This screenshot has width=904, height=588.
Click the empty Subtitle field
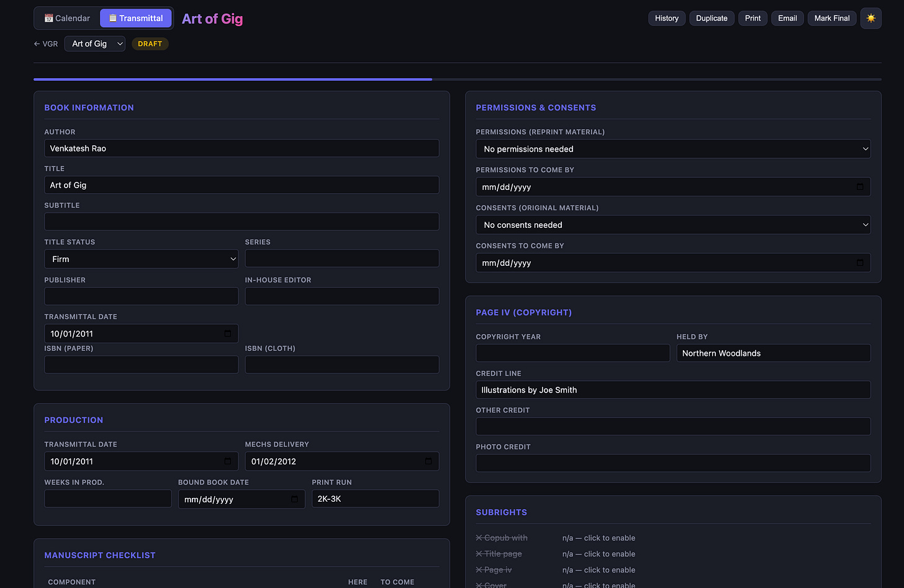[x=242, y=222]
